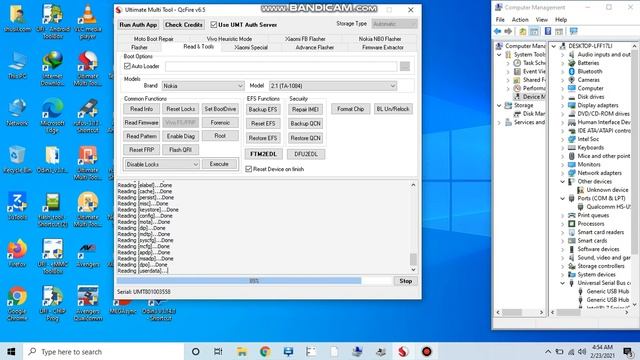Open the Storage Type dropdown

pos(394,24)
